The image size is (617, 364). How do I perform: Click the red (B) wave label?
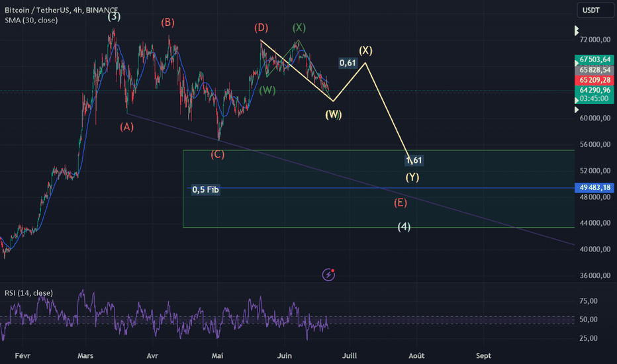pyautogui.click(x=167, y=23)
